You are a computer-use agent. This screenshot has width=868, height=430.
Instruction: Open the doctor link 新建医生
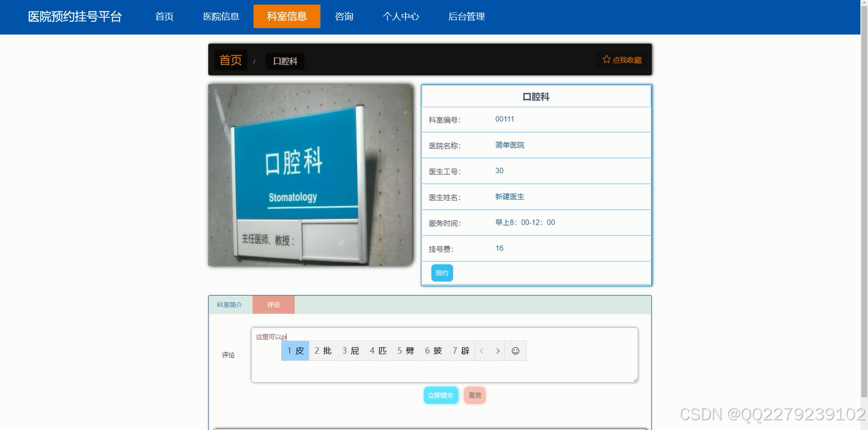pyautogui.click(x=510, y=196)
